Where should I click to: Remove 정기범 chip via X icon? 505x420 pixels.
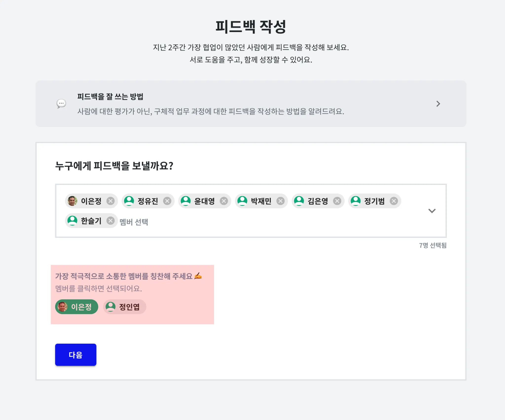click(x=394, y=201)
